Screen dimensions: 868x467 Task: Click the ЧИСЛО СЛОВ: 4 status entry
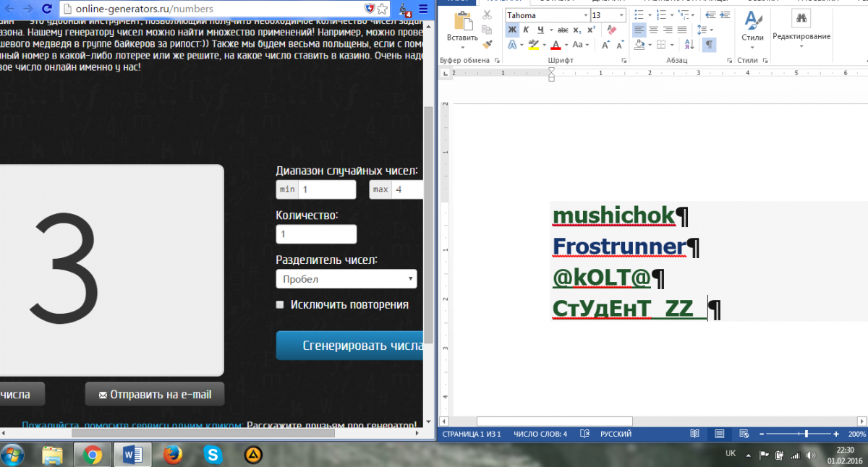(540, 434)
